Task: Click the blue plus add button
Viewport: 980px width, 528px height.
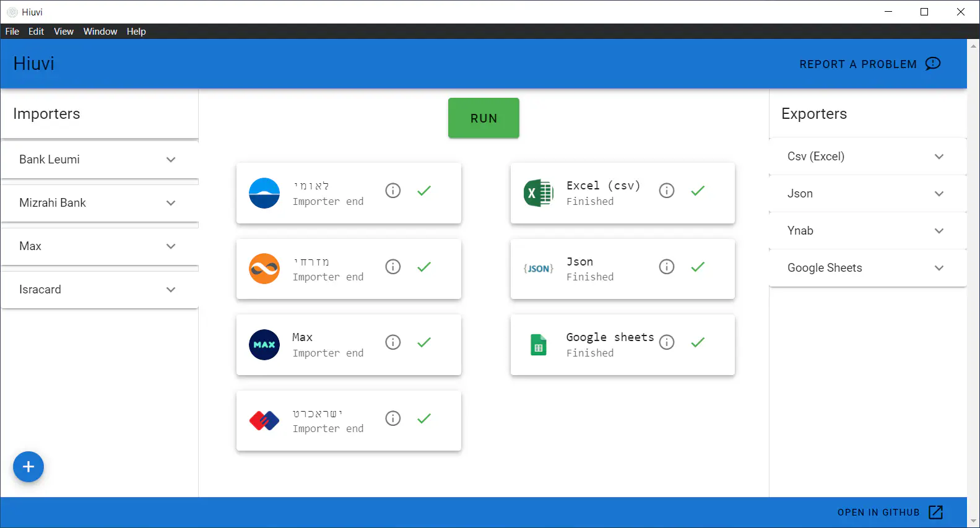Action: tap(28, 467)
